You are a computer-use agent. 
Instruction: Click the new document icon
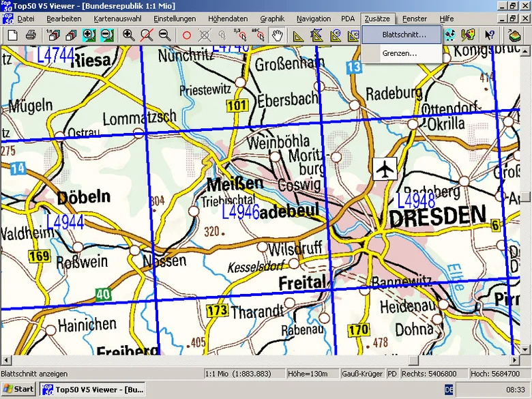(13, 35)
